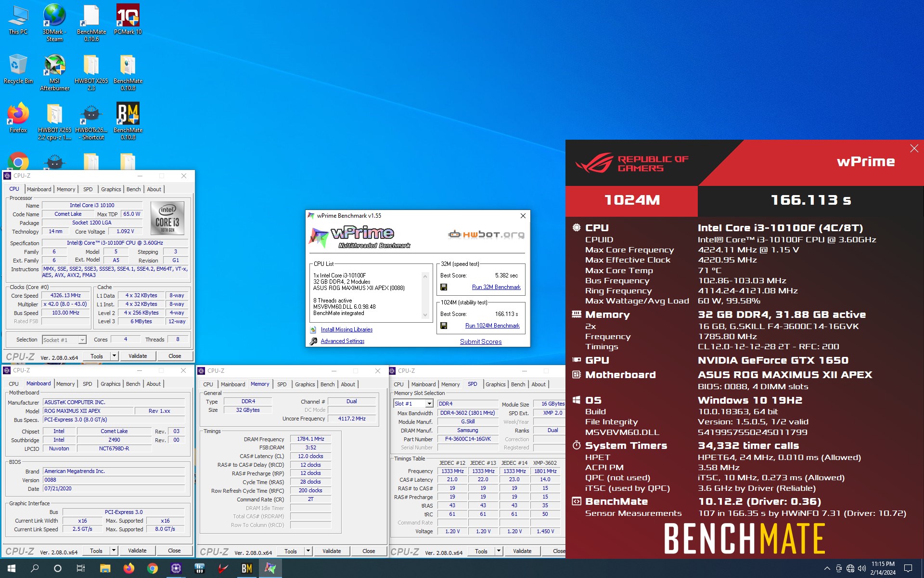Launch Firefox from desktop

point(18,118)
